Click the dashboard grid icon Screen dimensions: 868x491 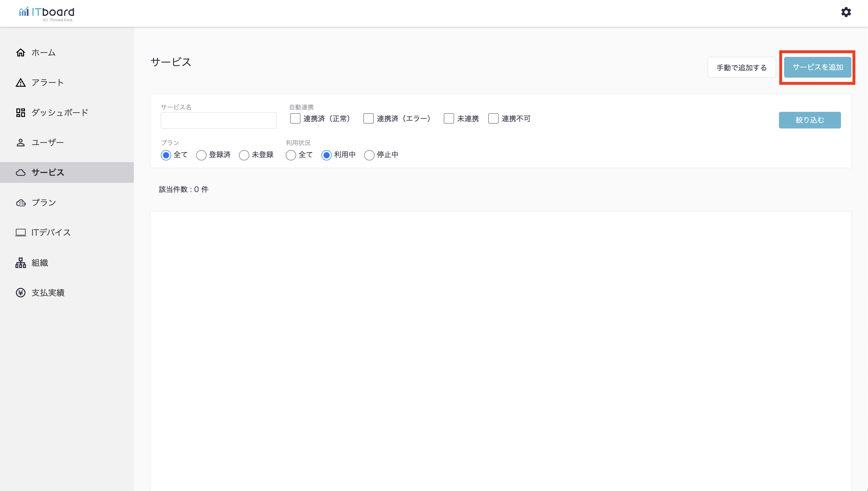click(x=21, y=113)
